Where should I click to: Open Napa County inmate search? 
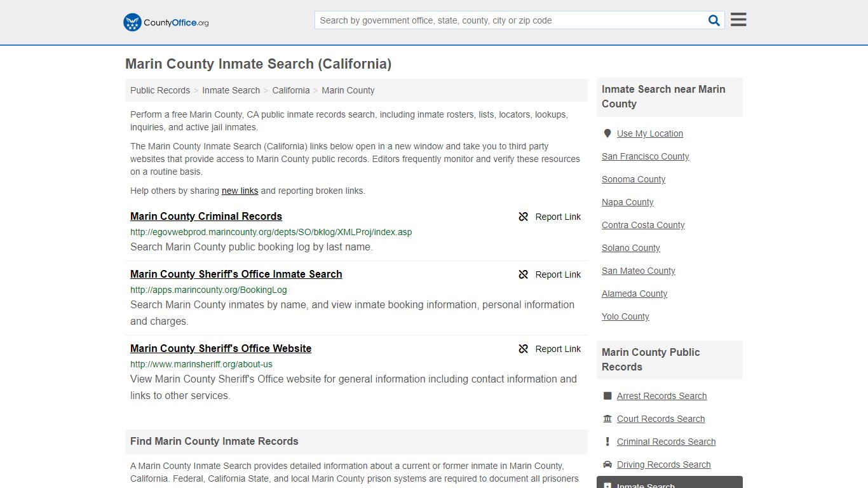[x=628, y=202]
